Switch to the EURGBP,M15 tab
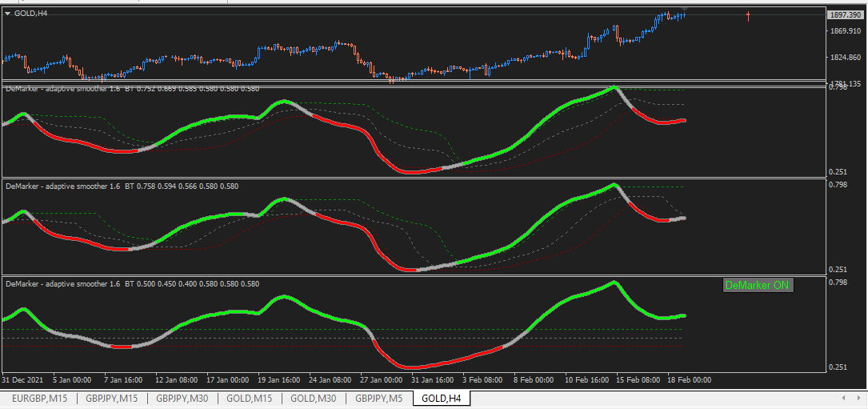The height and width of the screenshot is (409, 868). [40, 398]
